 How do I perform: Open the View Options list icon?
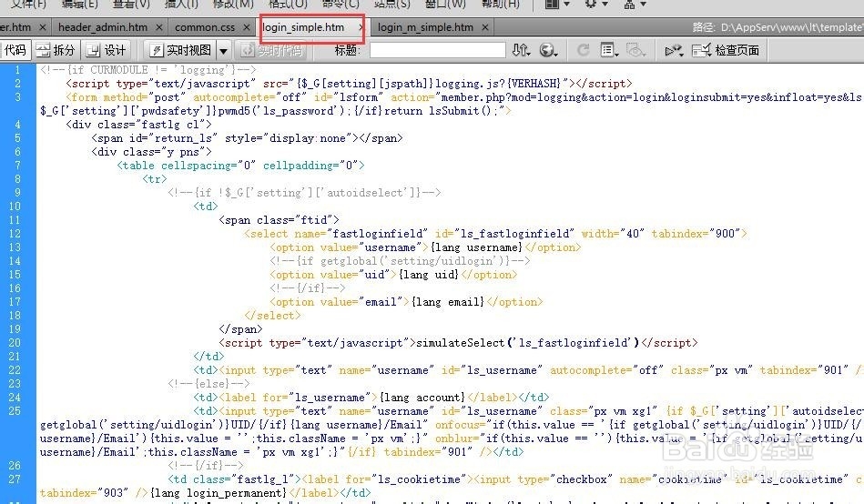tap(609, 50)
